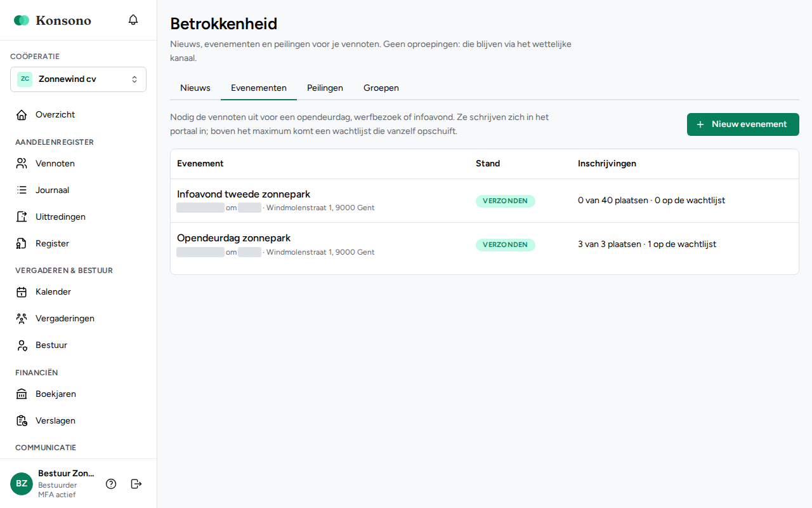Go to Vergaderingen
This screenshot has width=812, height=508.
78,319
